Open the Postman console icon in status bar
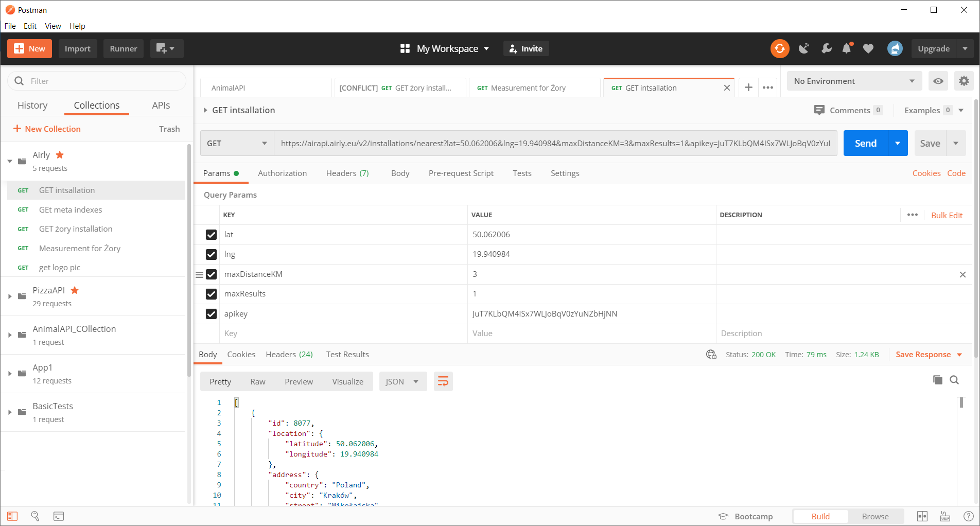This screenshot has width=980, height=526. (59, 516)
